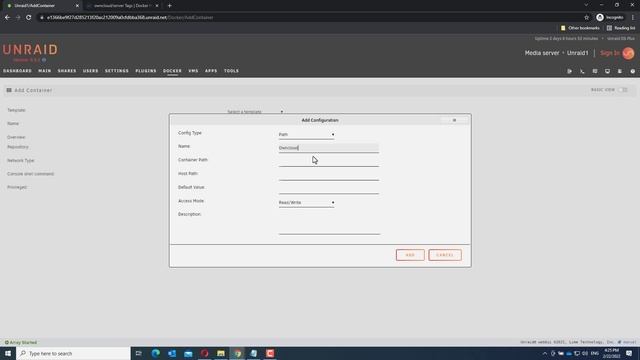Toggle the Basic View switch
The height and width of the screenshot is (360, 640).
click(623, 90)
